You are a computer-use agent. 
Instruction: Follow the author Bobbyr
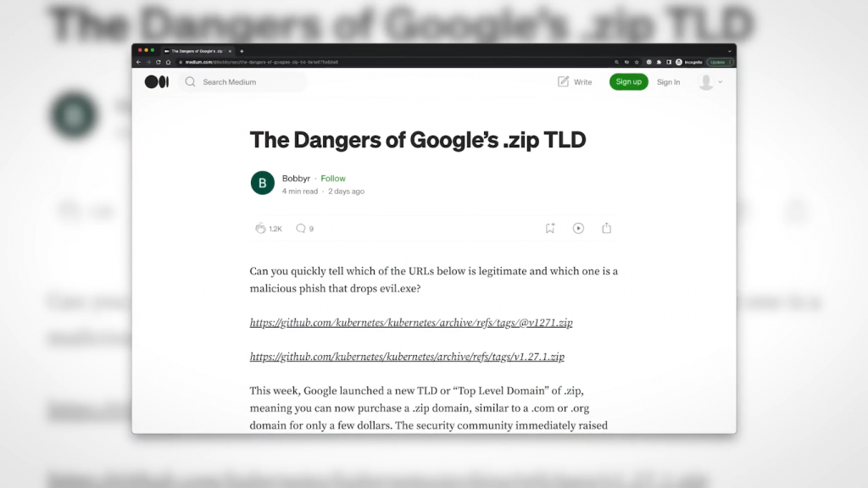coord(332,178)
